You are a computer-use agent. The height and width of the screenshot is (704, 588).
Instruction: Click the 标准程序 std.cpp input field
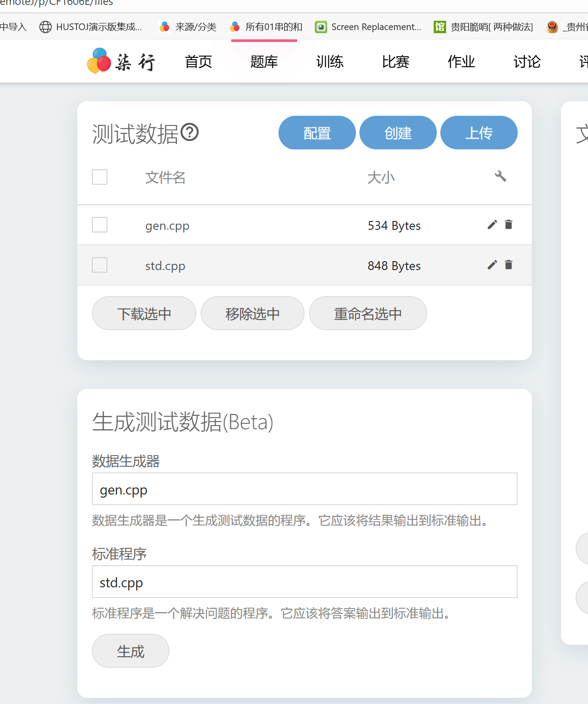click(305, 582)
